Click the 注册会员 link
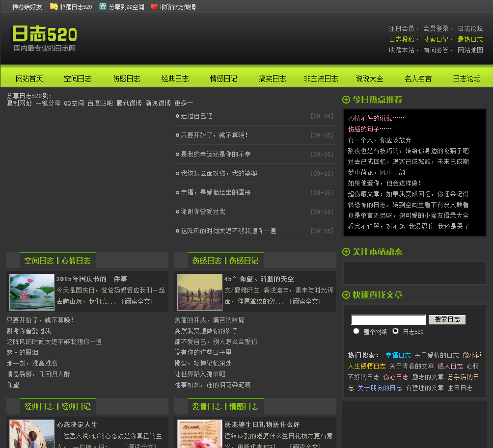This screenshot has width=493, height=448. (x=402, y=28)
